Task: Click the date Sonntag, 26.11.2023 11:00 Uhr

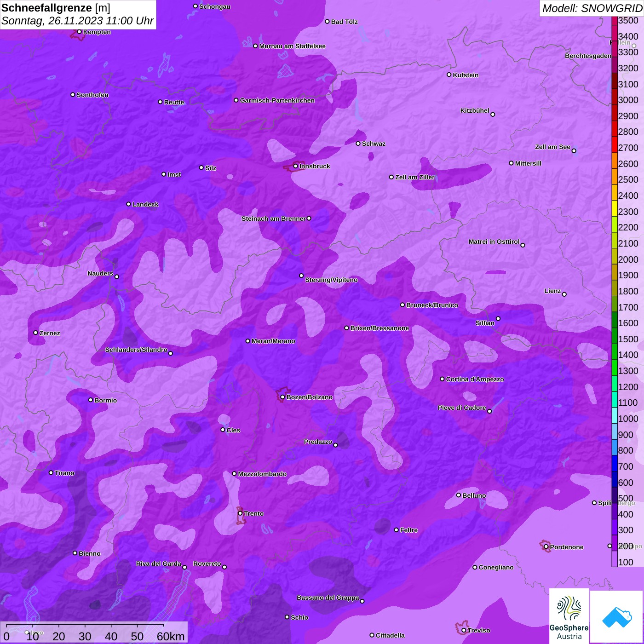Action: pyautogui.click(x=77, y=21)
